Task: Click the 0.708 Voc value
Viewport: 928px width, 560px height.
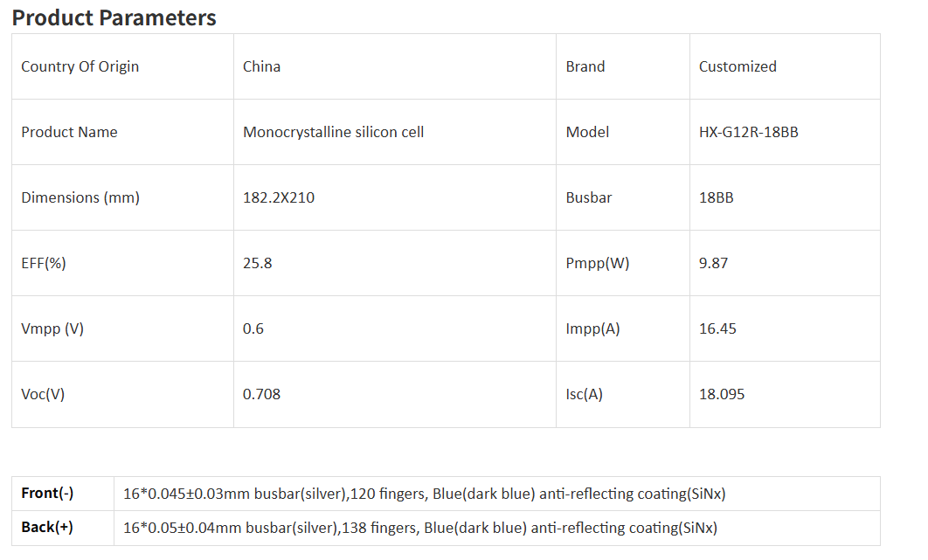Action: (261, 394)
